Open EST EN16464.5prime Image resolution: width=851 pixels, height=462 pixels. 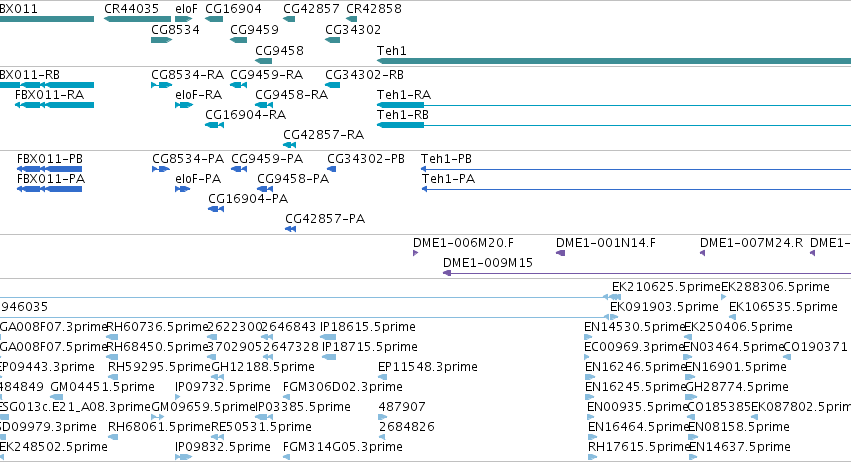coord(638,427)
